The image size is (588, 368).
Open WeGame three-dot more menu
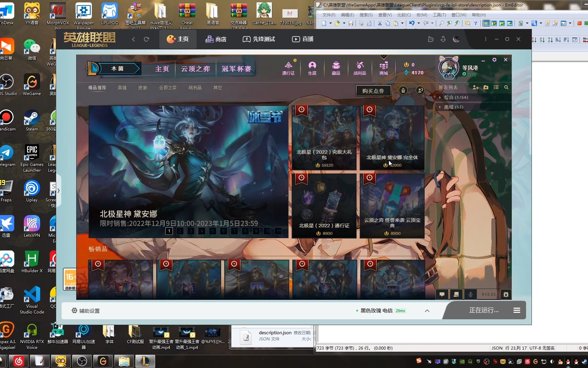(486, 39)
